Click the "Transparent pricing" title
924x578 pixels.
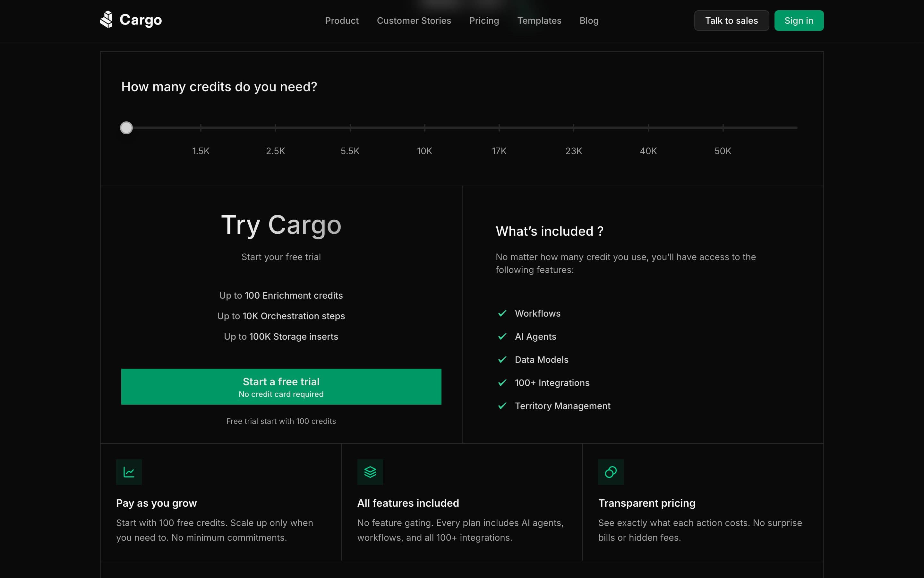tap(646, 503)
